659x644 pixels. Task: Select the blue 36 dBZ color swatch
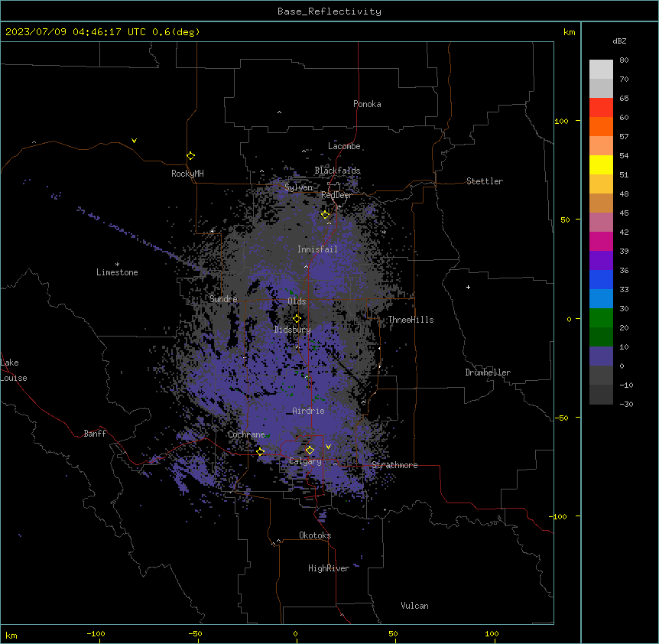tap(601, 279)
